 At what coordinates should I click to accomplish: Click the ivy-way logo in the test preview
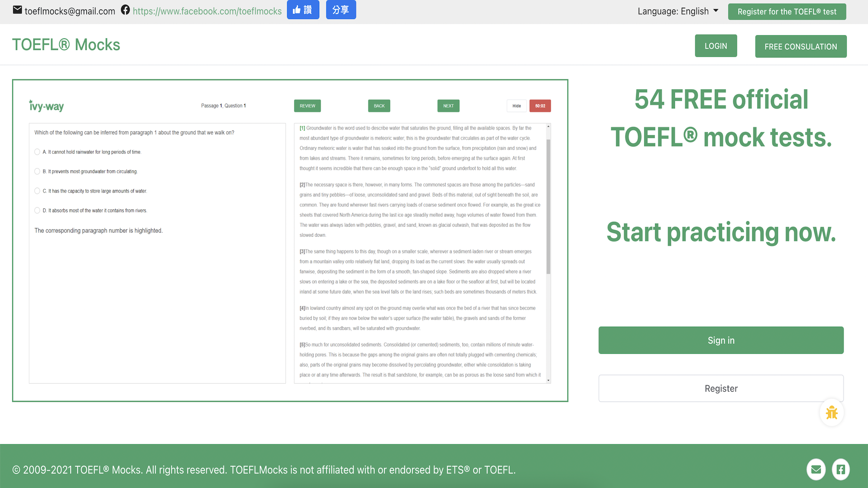pos(47,106)
